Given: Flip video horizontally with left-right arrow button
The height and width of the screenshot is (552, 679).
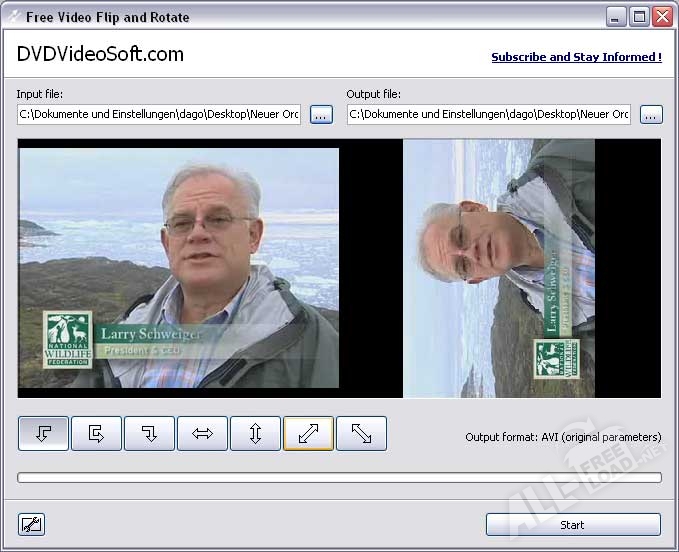Looking at the screenshot, I should [x=202, y=433].
